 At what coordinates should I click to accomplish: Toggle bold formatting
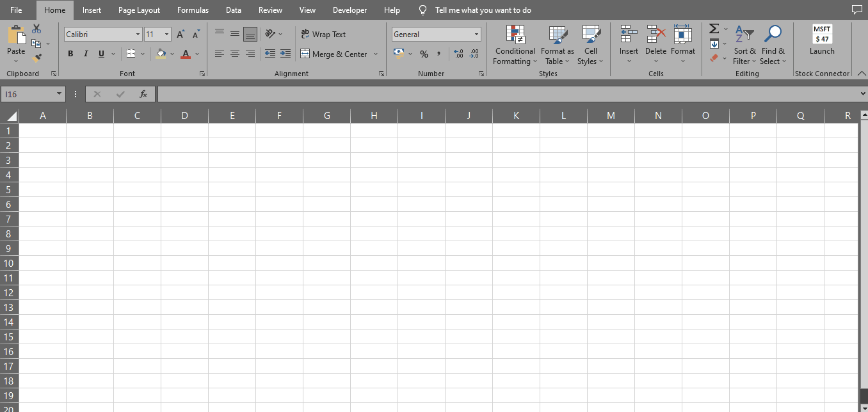click(70, 54)
